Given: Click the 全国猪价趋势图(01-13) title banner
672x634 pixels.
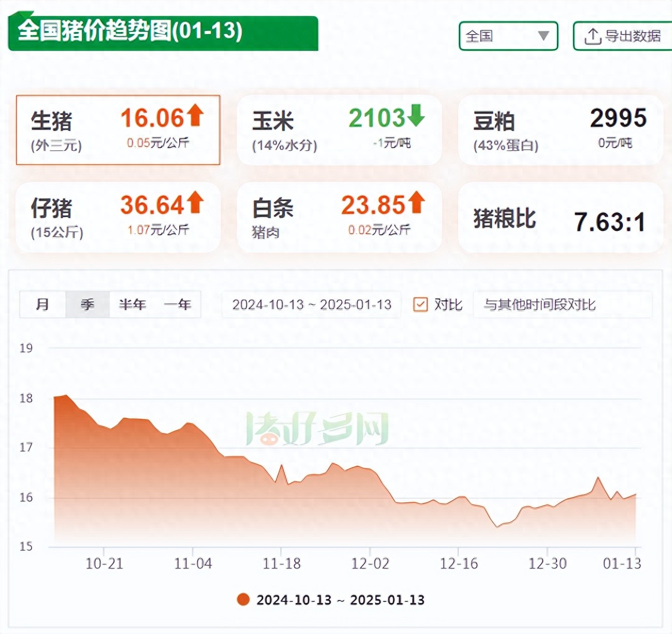Looking at the screenshot, I should click(x=163, y=33).
